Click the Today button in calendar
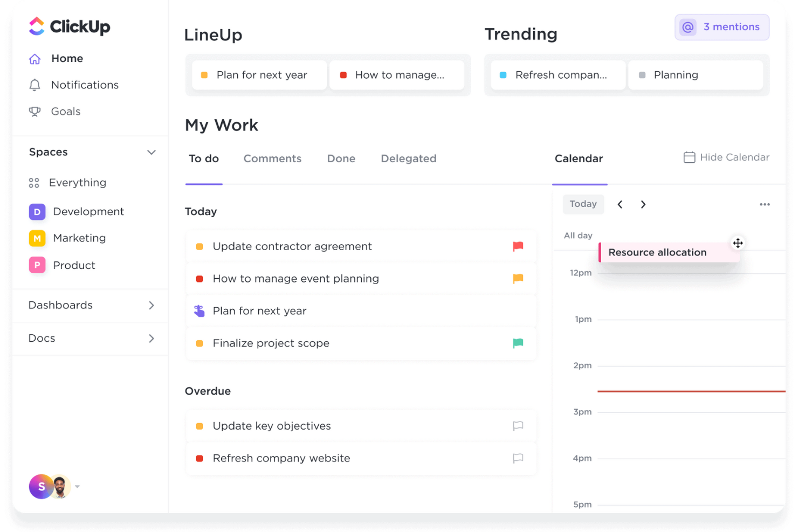Screen dimensions: 798x532 pyautogui.click(x=583, y=204)
